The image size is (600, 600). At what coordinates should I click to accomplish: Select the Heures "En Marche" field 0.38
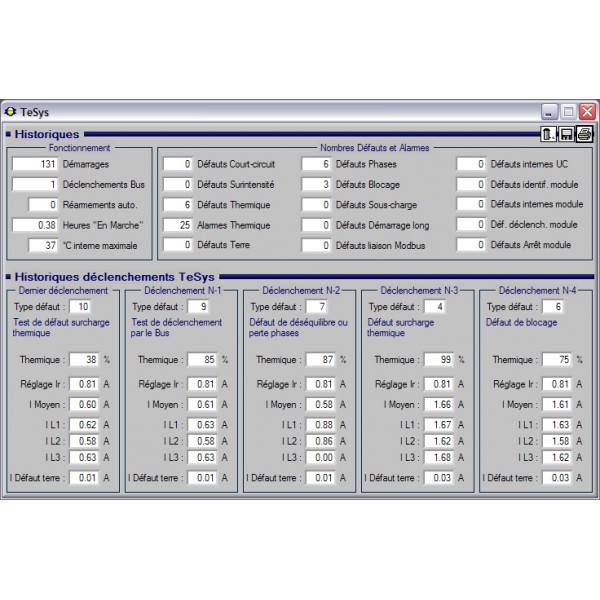35,225
